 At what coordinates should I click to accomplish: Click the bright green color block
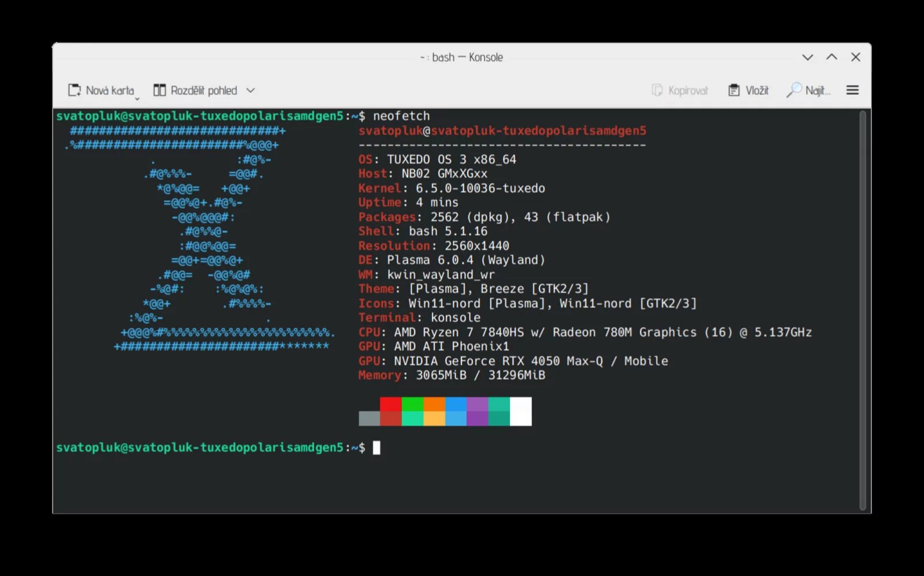(x=412, y=404)
